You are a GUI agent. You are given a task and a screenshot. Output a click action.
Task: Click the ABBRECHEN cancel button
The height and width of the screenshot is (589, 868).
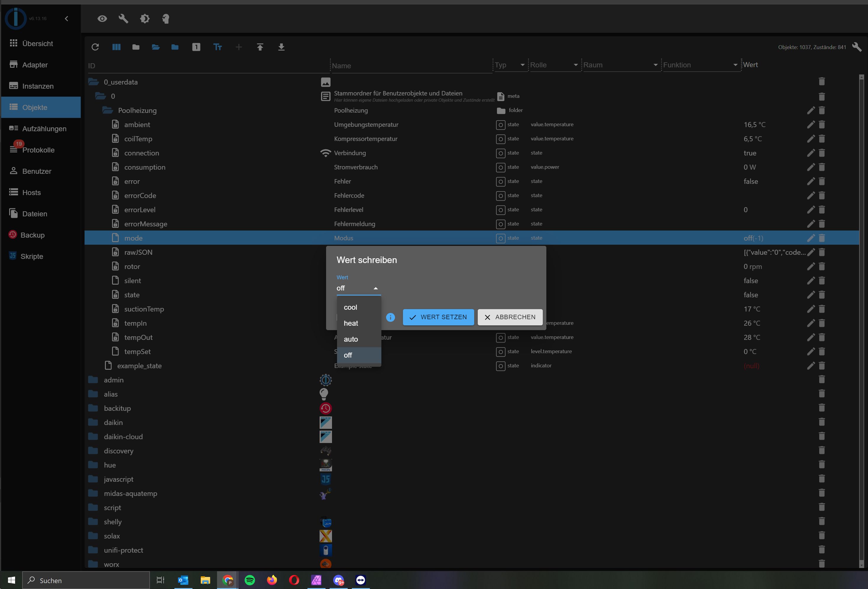pyautogui.click(x=510, y=317)
